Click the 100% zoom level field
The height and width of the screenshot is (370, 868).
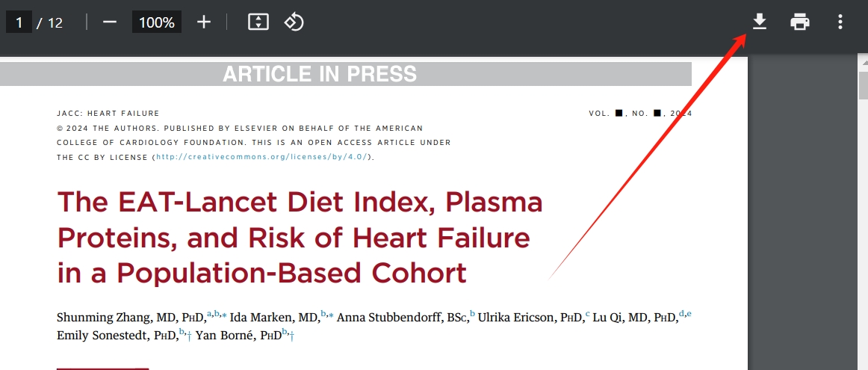pyautogui.click(x=156, y=22)
